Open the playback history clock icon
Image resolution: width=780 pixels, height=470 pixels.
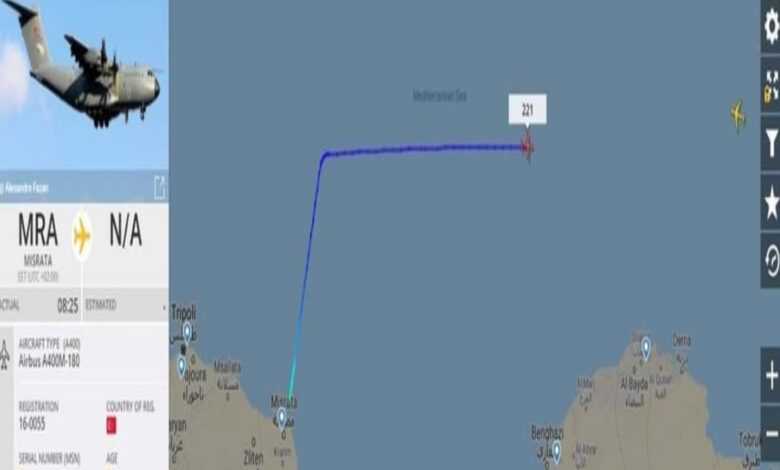pos(771,261)
